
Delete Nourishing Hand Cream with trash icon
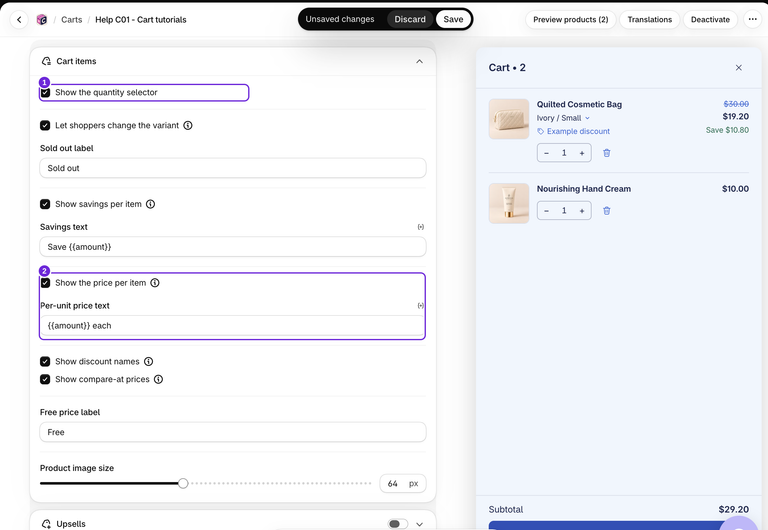[x=606, y=211]
